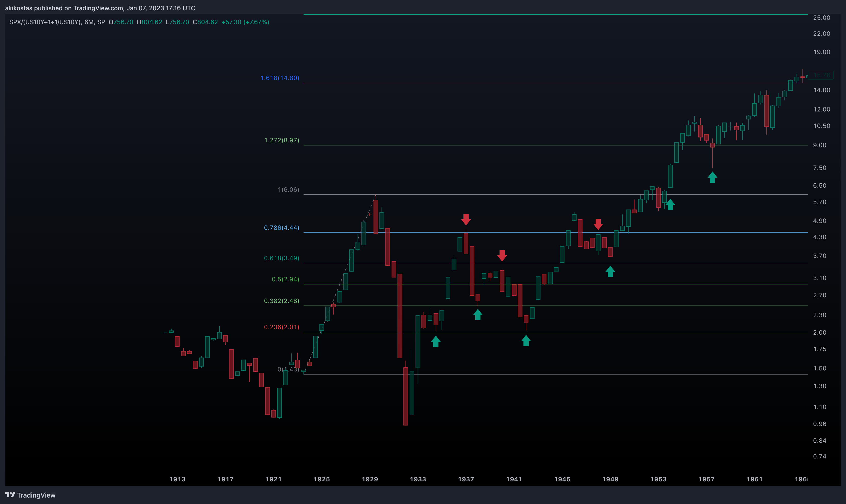
Task: Click 19.00 on the price axis
Action: pos(822,52)
